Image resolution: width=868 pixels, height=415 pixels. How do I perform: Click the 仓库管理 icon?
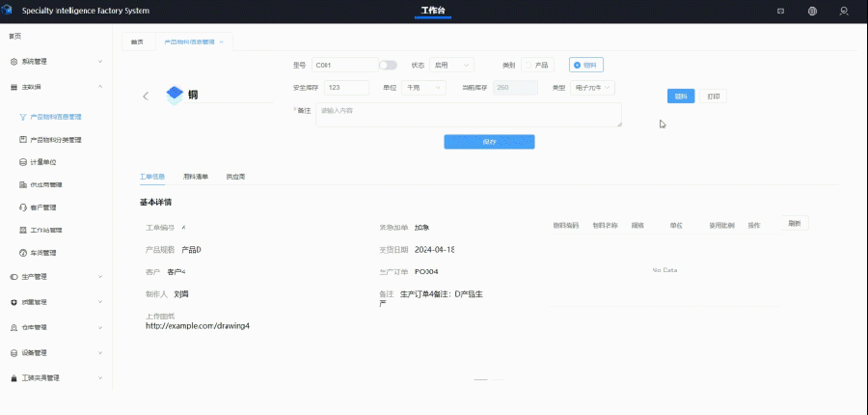[14, 327]
